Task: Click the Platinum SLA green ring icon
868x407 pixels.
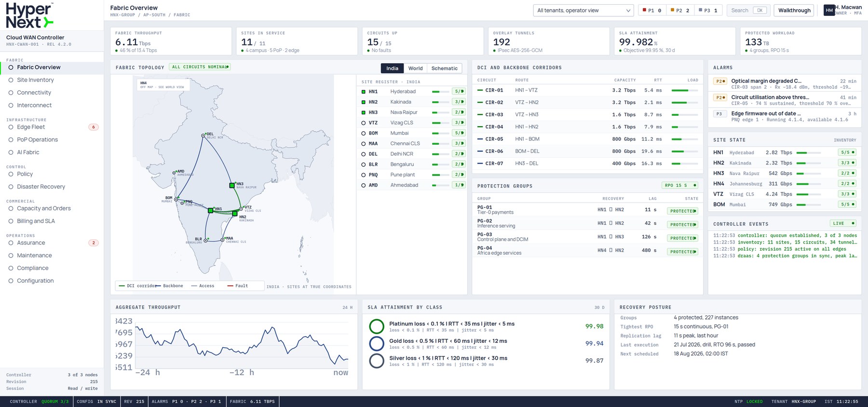Action: click(x=377, y=326)
